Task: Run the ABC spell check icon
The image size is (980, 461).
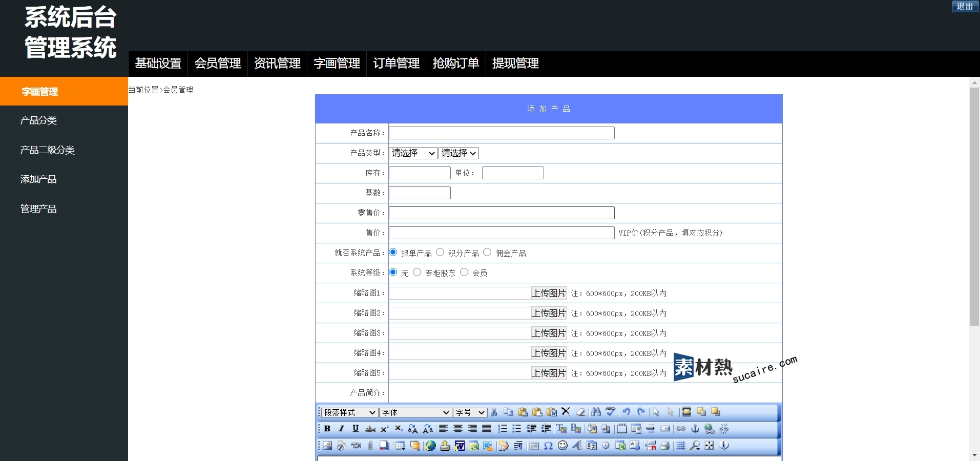Action: [x=610, y=412]
